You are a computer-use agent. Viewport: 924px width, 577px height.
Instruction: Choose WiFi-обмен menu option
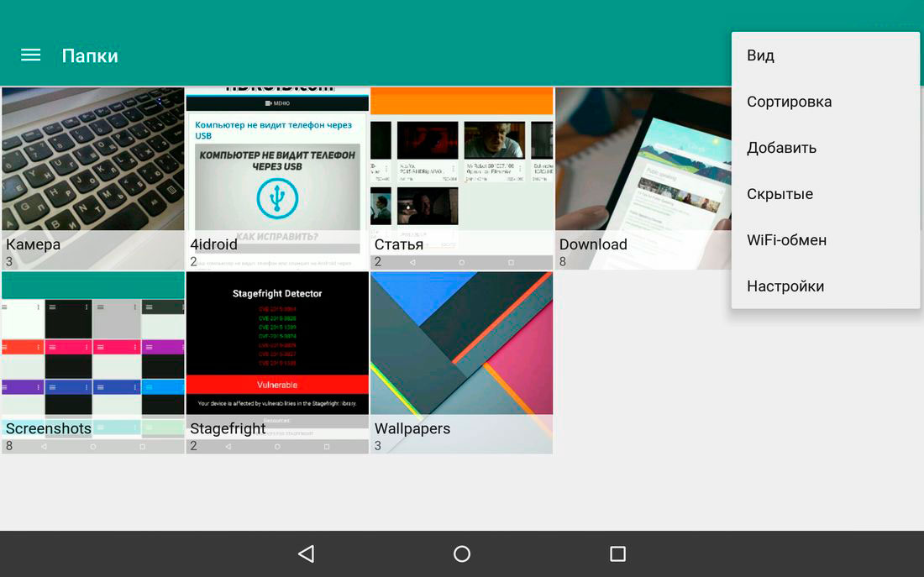[825, 240]
